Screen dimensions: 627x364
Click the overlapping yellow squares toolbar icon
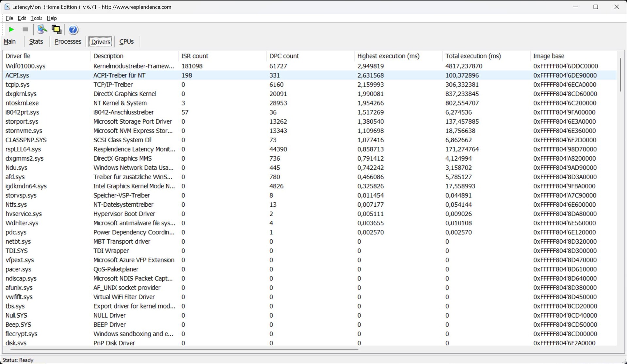pyautogui.click(x=56, y=29)
